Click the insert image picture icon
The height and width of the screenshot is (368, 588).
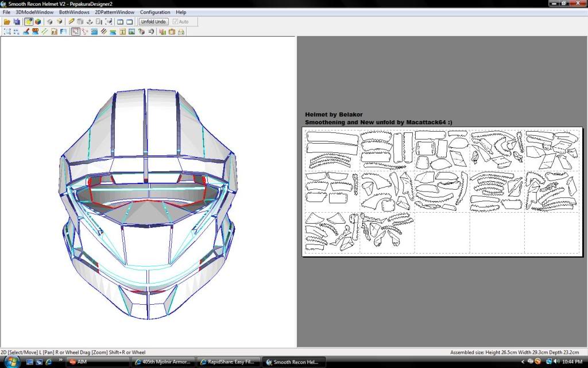click(x=132, y=32)
